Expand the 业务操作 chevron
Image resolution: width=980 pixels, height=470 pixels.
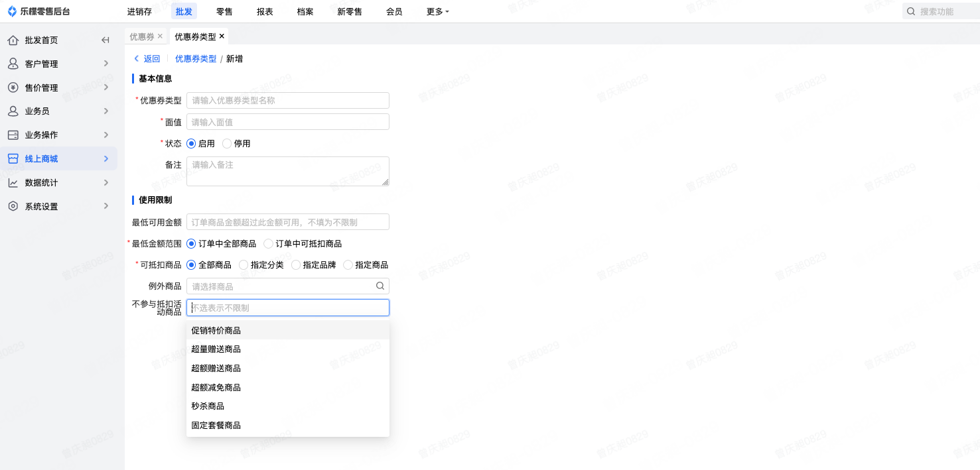click(x=106, y=135)
